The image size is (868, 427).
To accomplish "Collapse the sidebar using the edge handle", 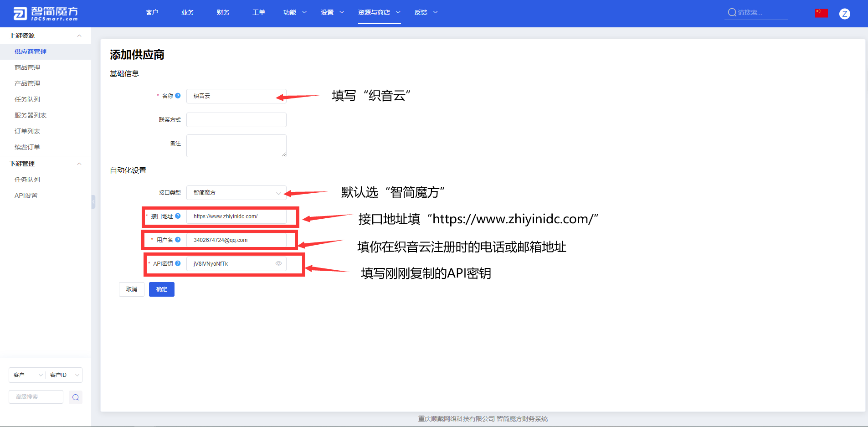I will coord(93,201).
